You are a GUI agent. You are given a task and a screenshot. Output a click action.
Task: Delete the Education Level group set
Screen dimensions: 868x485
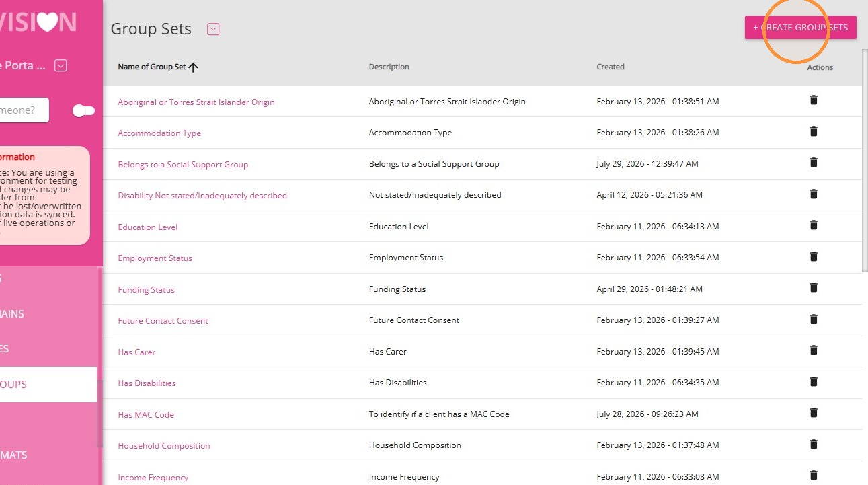click(814, 225)
